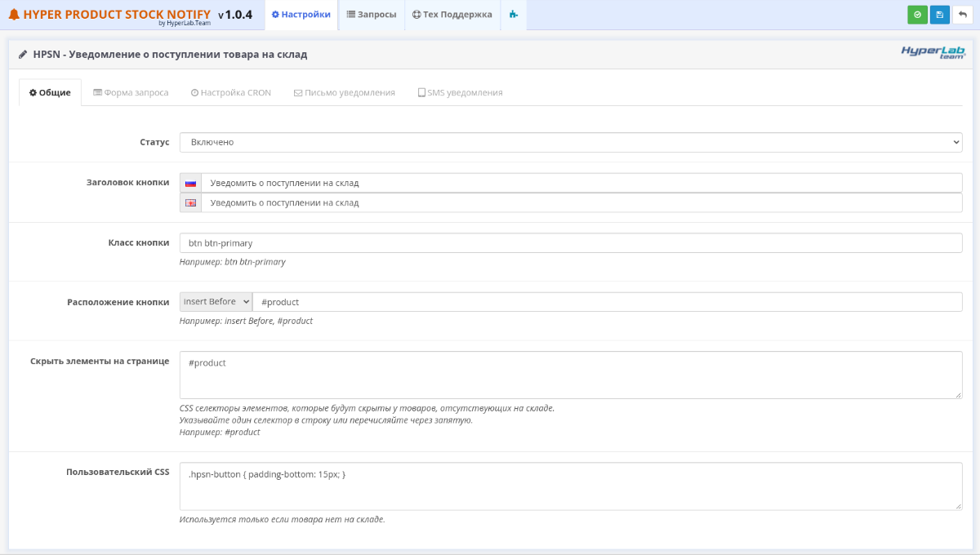Switch to the Запросы top tab
980x555 pixels.
coord(371,15)
